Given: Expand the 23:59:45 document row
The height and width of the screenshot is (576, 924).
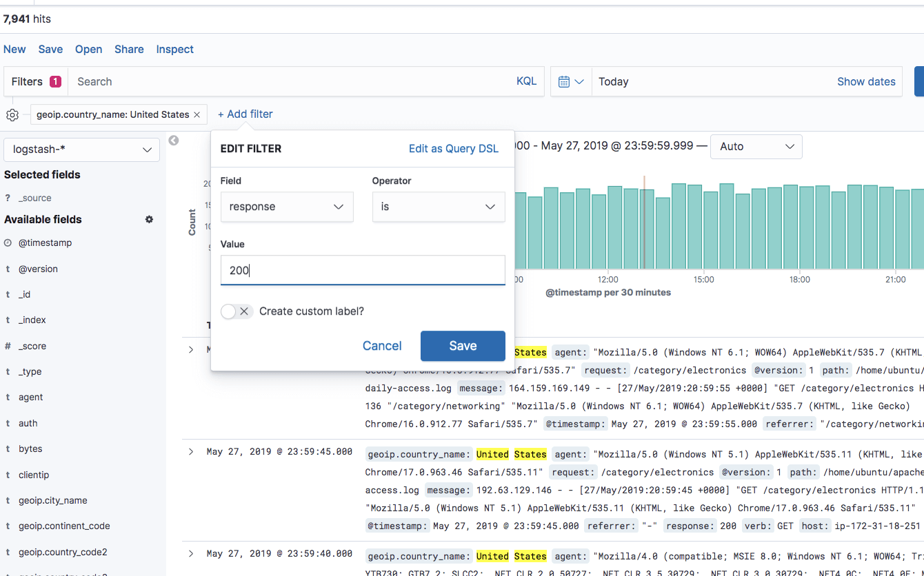Looking at the screenshot, I should tap(191, 452).
